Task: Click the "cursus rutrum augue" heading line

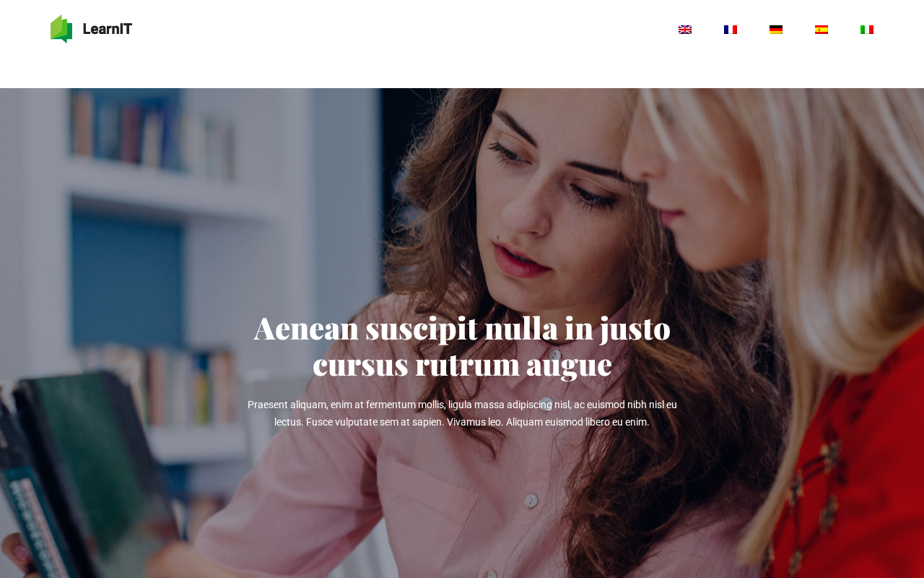Action: (x=462, y=364)
